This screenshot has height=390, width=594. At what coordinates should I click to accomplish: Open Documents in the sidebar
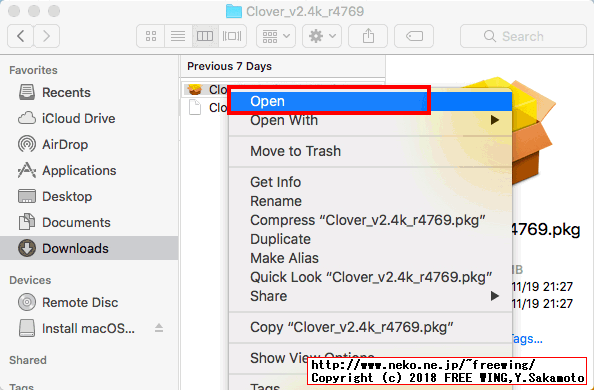pos(89,222)
